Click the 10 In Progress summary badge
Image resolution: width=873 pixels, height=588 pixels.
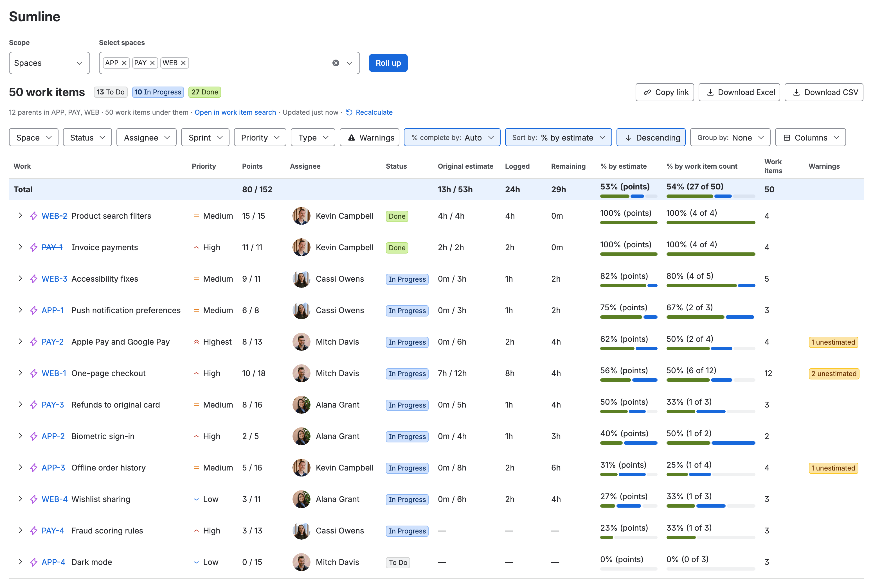(x=158, y=92)
